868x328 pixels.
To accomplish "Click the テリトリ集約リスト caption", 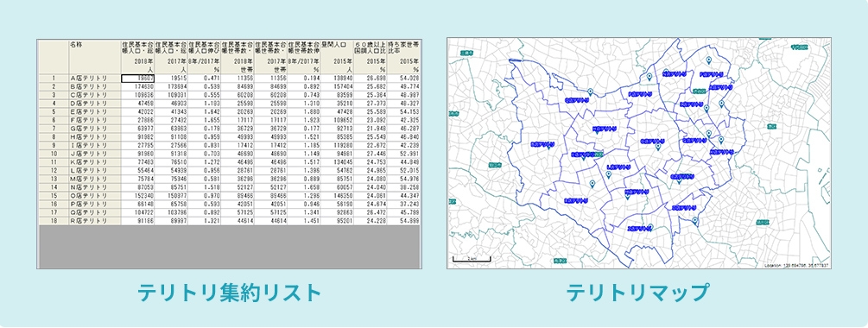I will click(x=229, y=293).
